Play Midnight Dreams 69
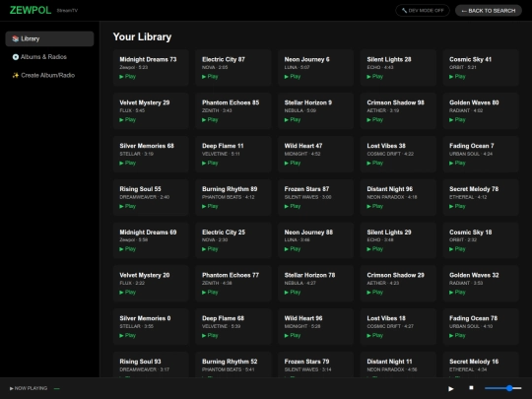The image size is (532, 399). [127, 249]
